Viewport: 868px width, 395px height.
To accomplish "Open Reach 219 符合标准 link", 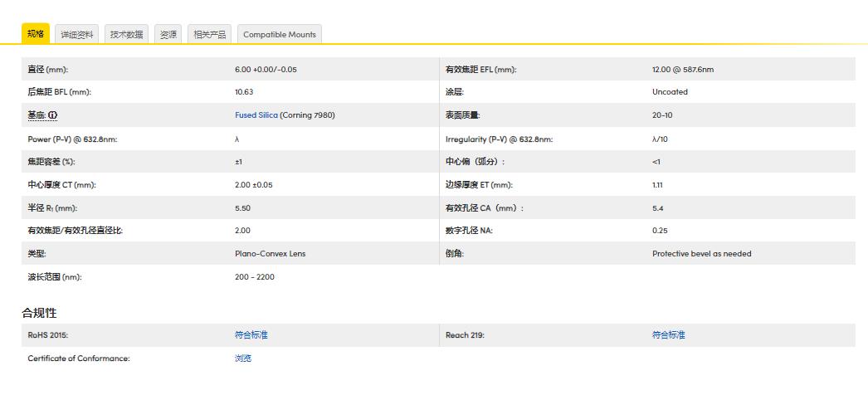I will coord(669,334).
